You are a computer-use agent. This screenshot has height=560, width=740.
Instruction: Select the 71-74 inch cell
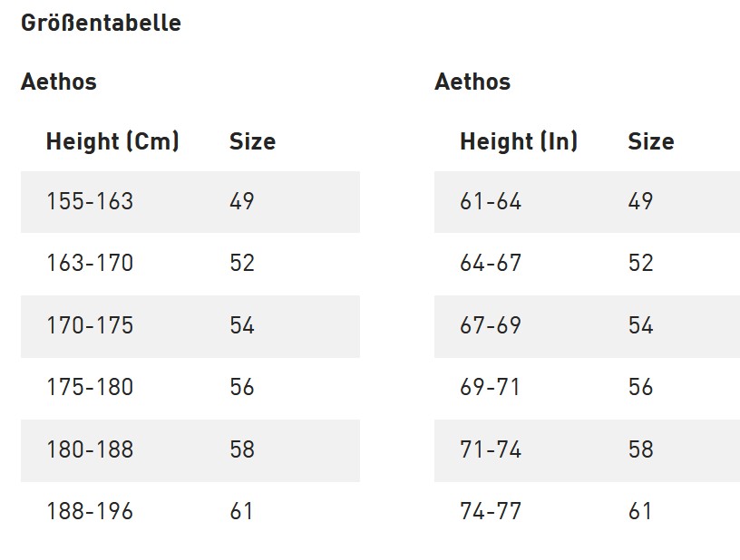pos(491,449)
